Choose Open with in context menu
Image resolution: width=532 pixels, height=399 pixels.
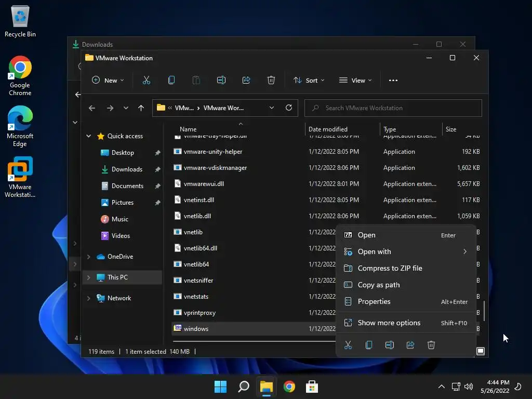click(x=406, y=251)
